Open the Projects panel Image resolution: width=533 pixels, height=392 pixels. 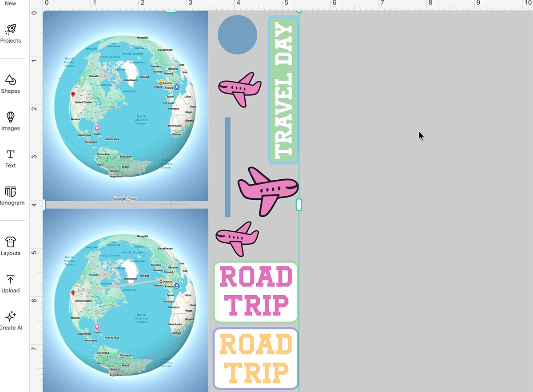pos(11,33)
